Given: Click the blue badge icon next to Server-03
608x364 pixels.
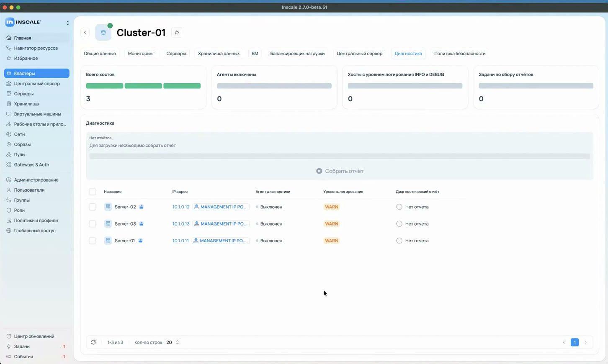Looking at the screenshot, I should (x=142, y=224).
